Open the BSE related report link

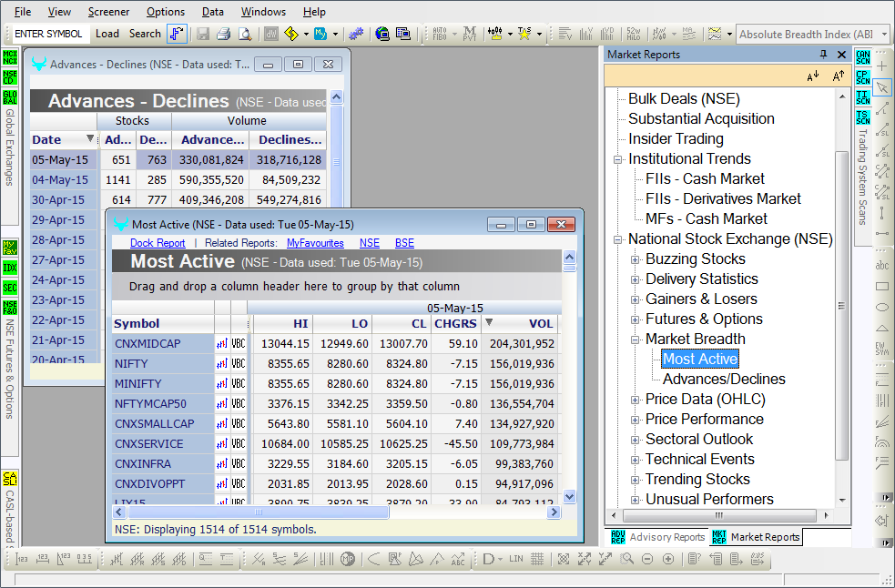click(404, 243)
